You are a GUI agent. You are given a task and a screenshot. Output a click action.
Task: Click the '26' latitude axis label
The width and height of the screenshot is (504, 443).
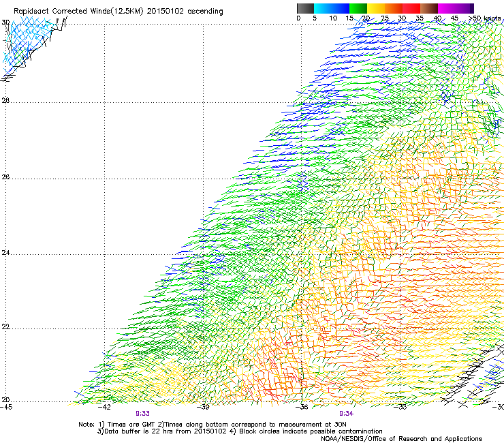point(5,177)
